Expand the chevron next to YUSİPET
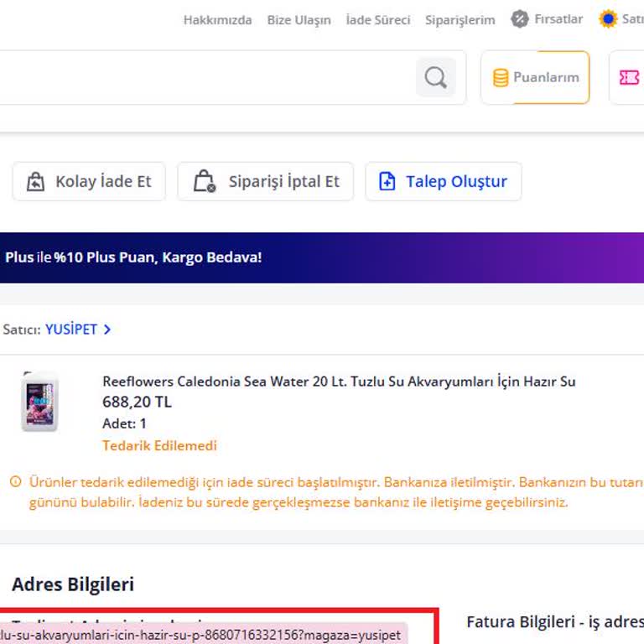 pos(107,330)
